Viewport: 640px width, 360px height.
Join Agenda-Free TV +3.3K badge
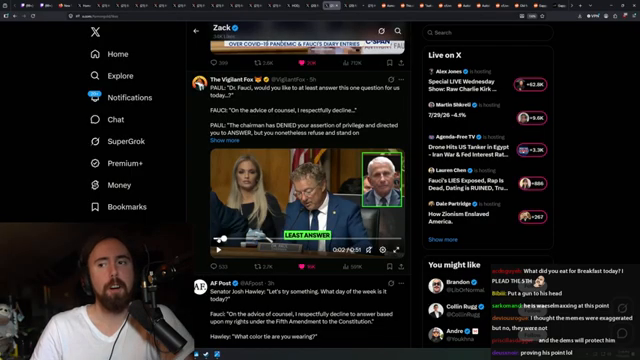point(531,150)
